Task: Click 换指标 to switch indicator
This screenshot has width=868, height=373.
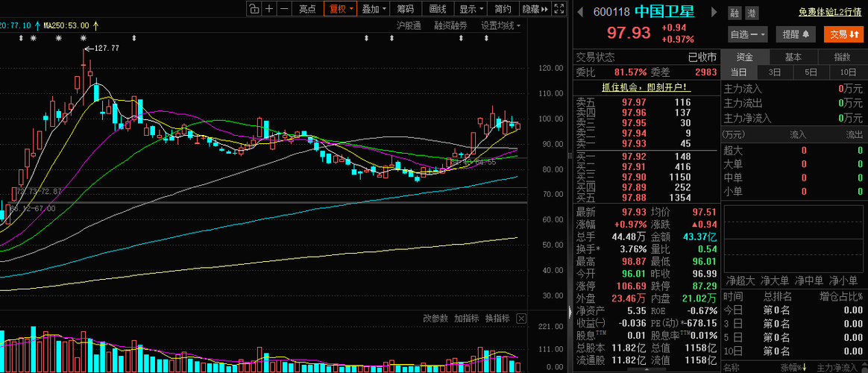Action: (x=497, y=319)
